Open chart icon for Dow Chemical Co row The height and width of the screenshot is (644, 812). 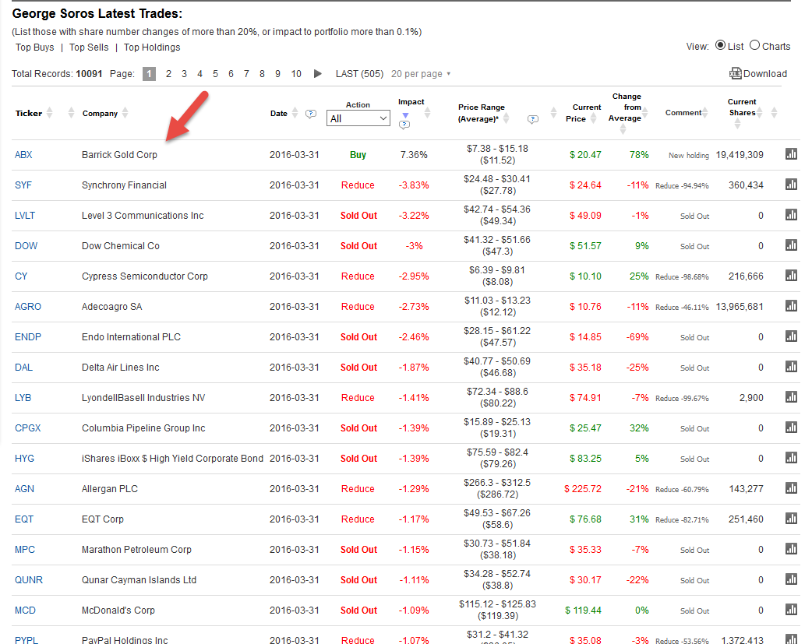[x=791, y=245]
